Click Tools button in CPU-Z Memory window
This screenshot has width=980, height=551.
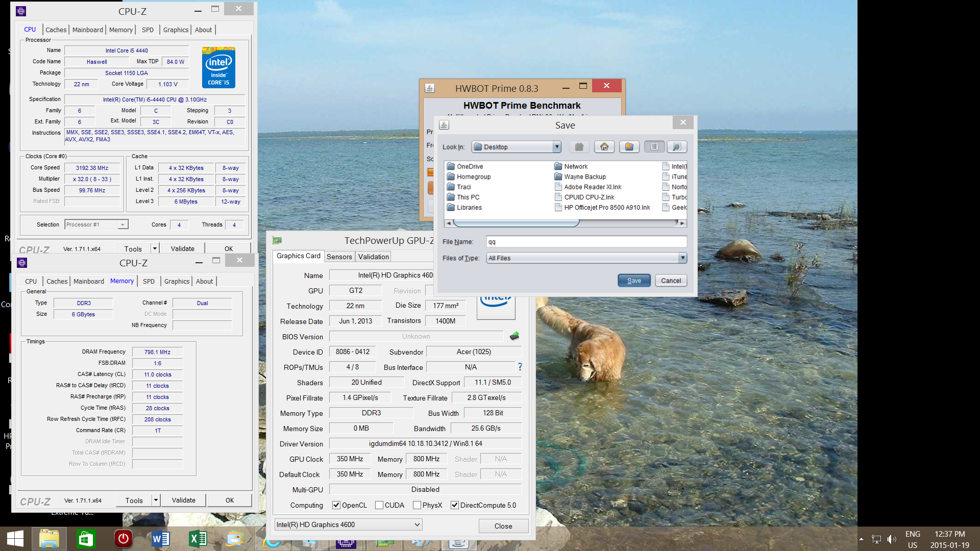point(134,500)
